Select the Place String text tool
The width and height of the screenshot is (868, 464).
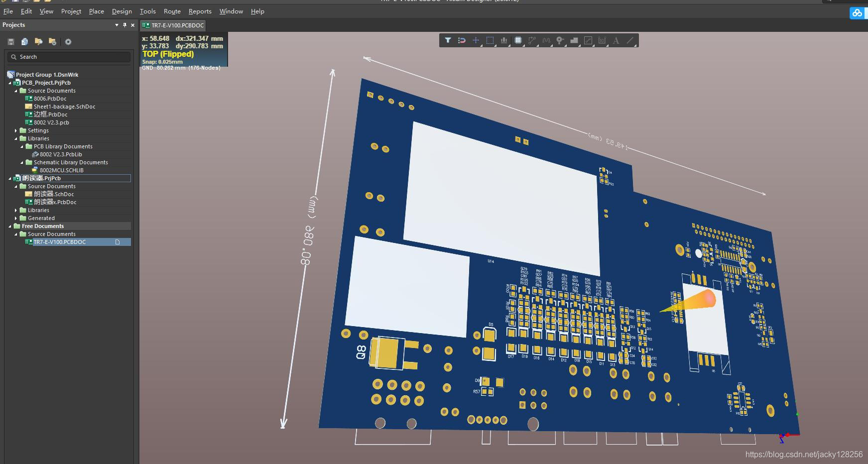616,40
